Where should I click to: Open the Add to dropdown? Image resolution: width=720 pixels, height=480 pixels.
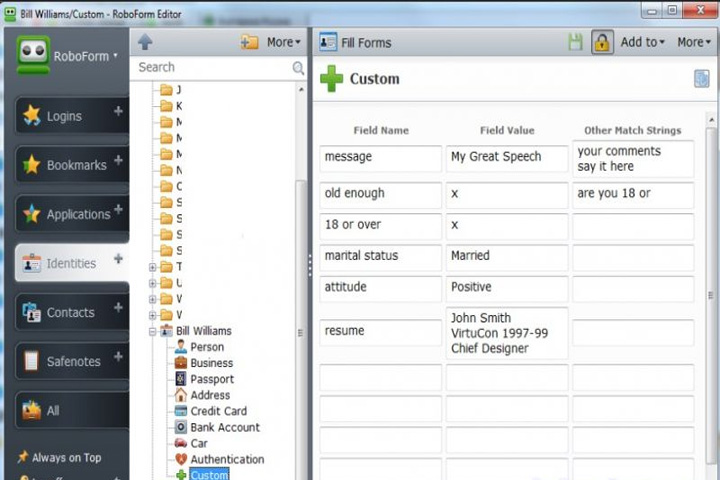[642, 42]
